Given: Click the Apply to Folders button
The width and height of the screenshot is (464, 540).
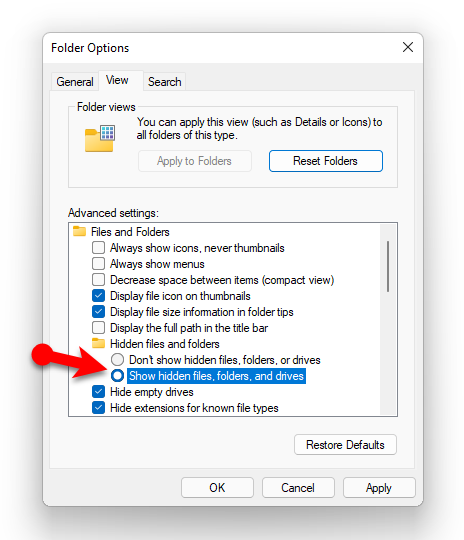Looking at the screenshot, I should 195,161.
